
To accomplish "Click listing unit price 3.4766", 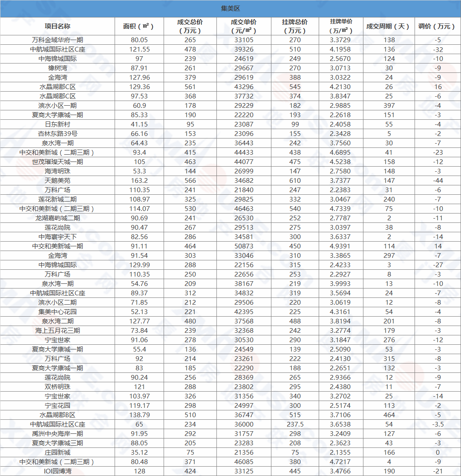I will click(x=340, y=471).
